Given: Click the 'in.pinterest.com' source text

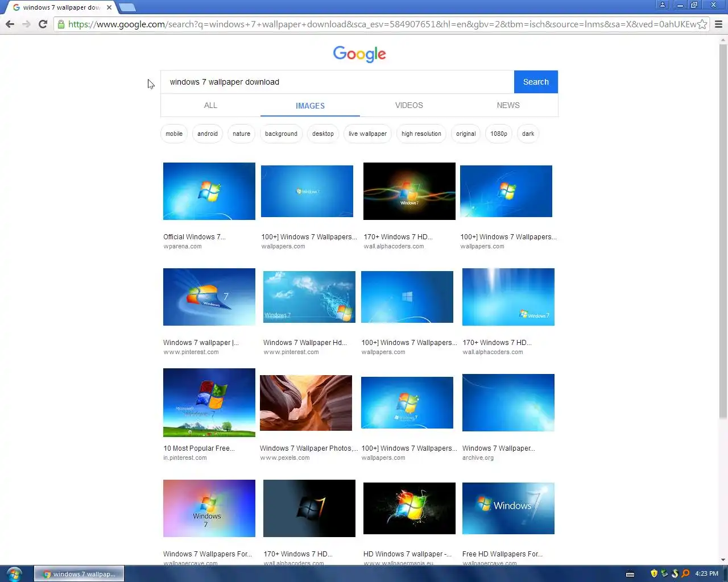Looking at the screenshot, I should point(185,458).
